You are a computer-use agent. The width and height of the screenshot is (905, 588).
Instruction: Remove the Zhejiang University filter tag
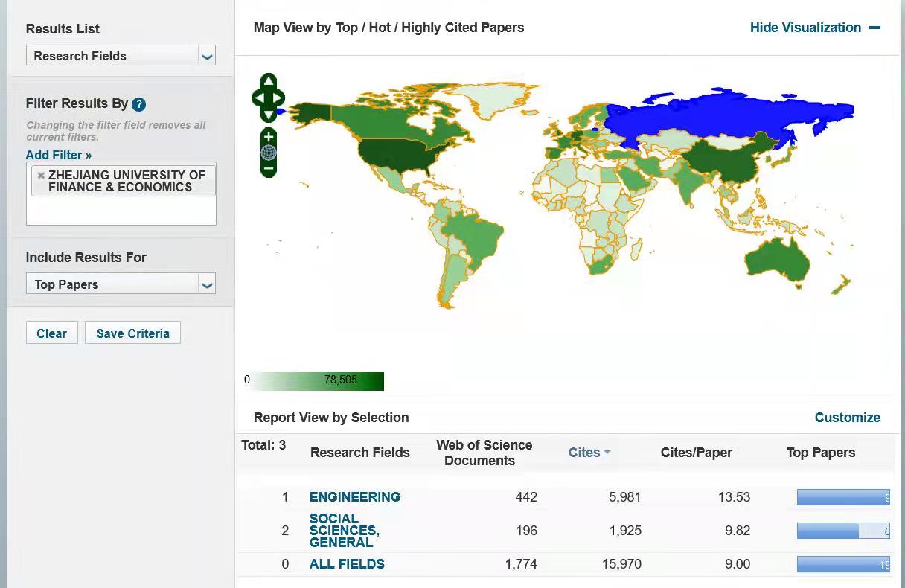41,176
